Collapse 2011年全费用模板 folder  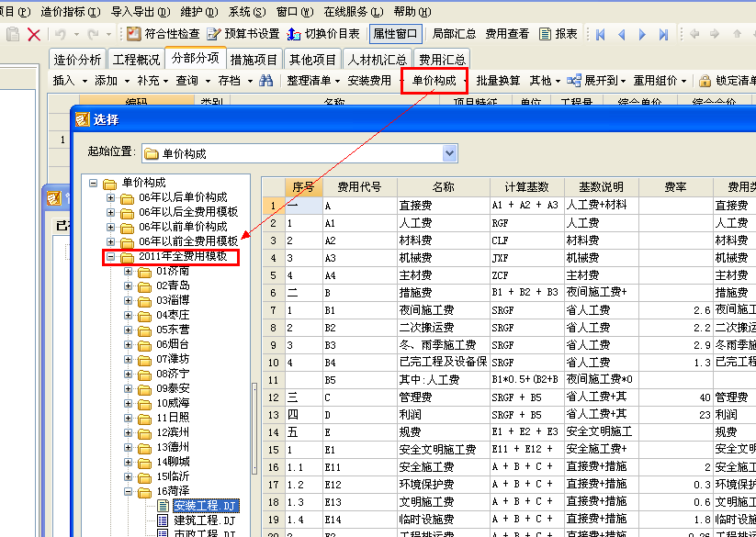pos(111,257)
